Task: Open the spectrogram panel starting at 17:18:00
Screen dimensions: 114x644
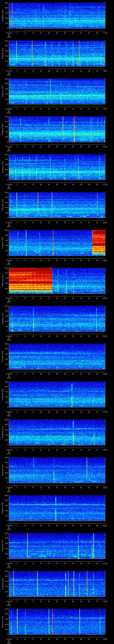Action: (57, 91)
